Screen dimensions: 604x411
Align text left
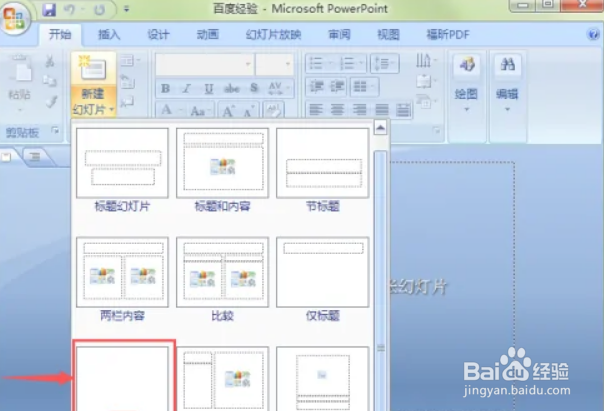point(316,110)
